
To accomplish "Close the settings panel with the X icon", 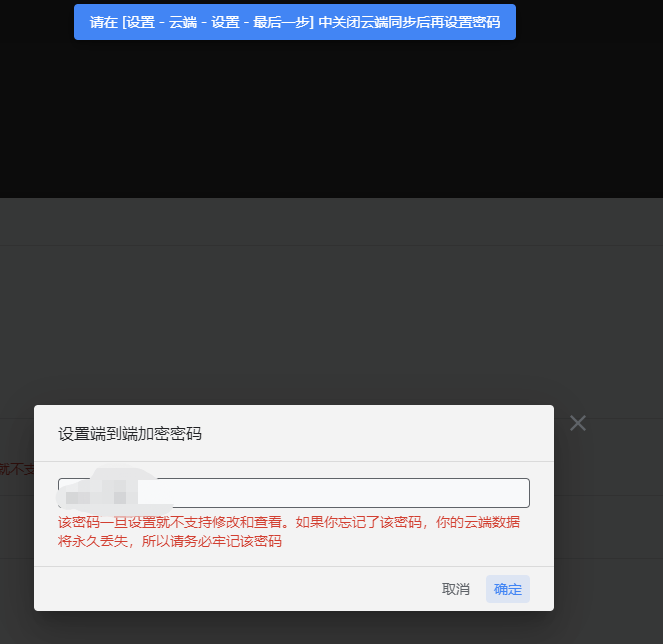I will 578,423.
